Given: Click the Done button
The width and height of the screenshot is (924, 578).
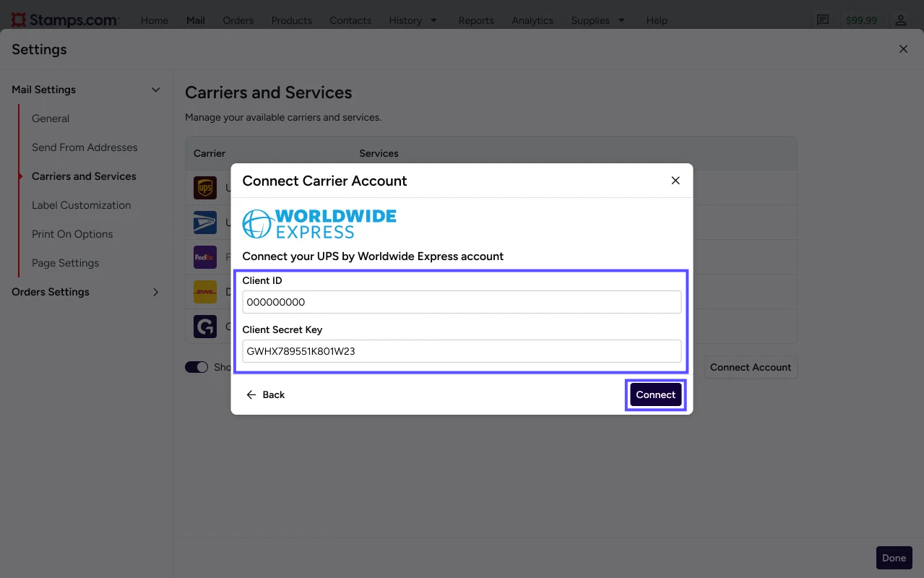Looking at the screenshot, I should [894, 558].
